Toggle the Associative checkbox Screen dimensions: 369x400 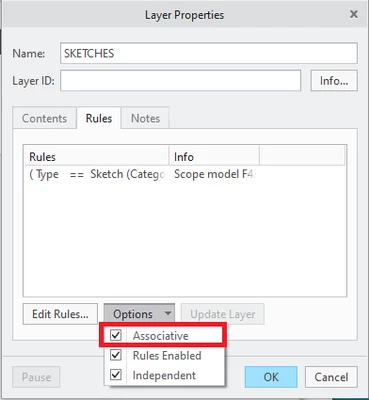click(116, 335)
